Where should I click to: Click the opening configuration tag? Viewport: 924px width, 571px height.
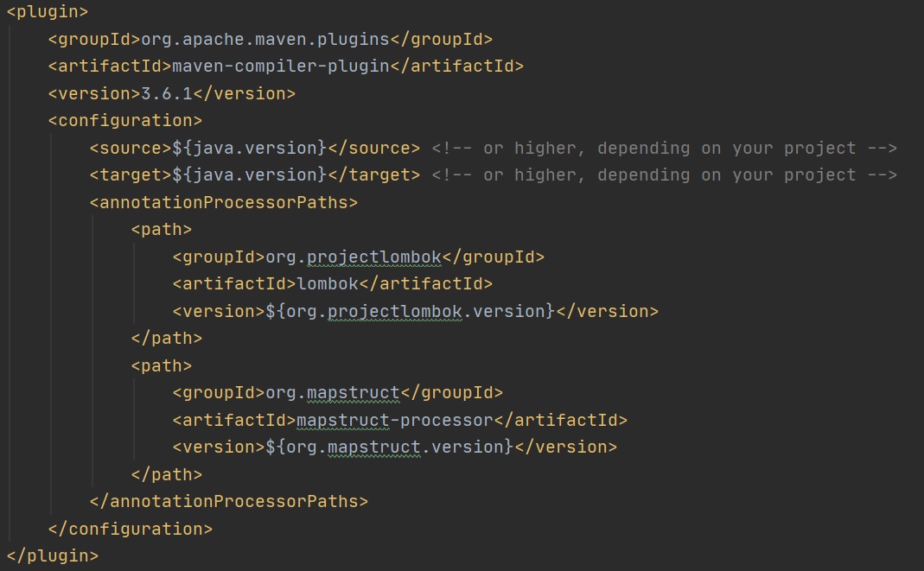tap(124, 120)
